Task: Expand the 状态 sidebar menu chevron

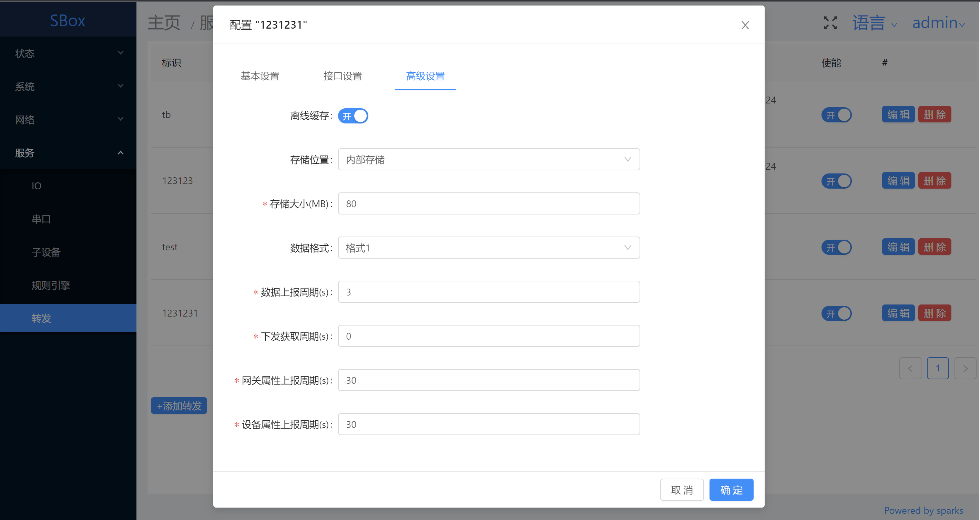Action: [x=121, y=53]
